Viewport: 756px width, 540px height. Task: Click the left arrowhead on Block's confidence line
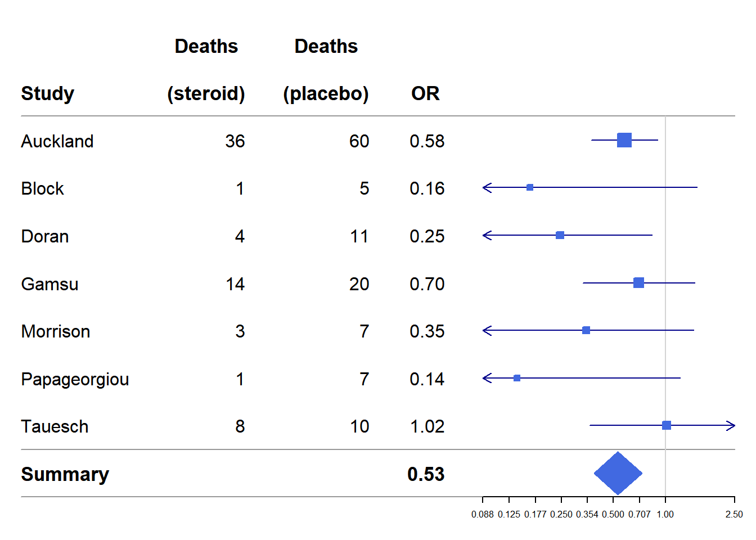click(487, 187)
